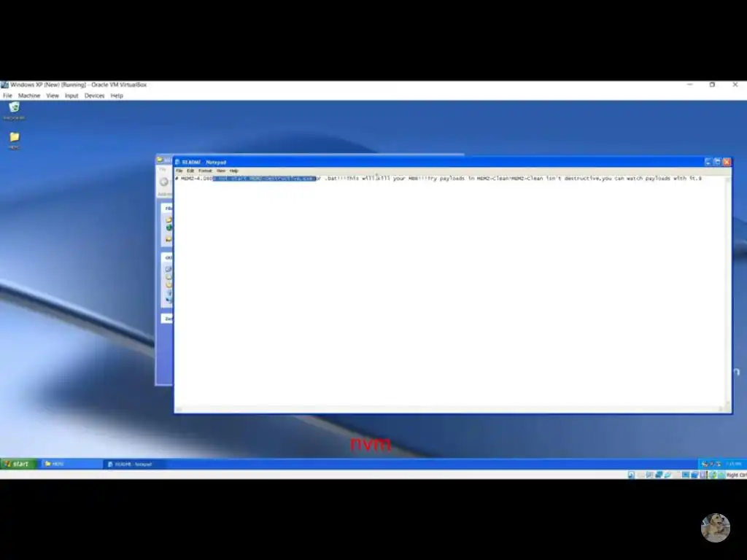Image resolution: width=747 pixels, height=560 pixels.
Task: Switch to the MEMZ folder taskbar button
Action: (71, 464)
